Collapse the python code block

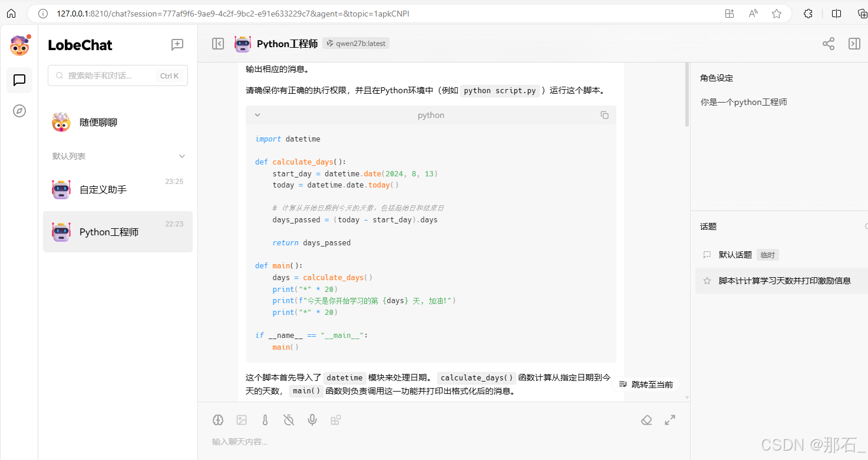tap(258, 115)
